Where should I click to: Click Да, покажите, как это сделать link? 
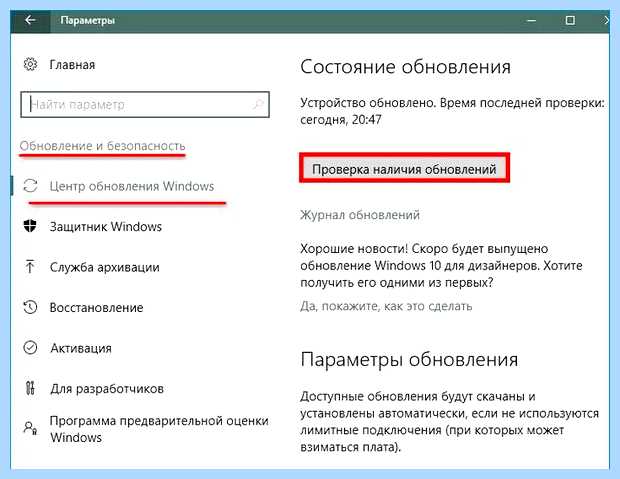[x=386, y=306]
